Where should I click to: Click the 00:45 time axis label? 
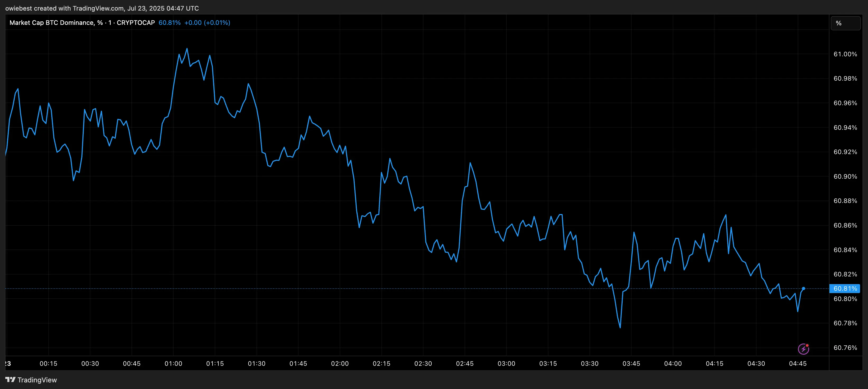132,364
